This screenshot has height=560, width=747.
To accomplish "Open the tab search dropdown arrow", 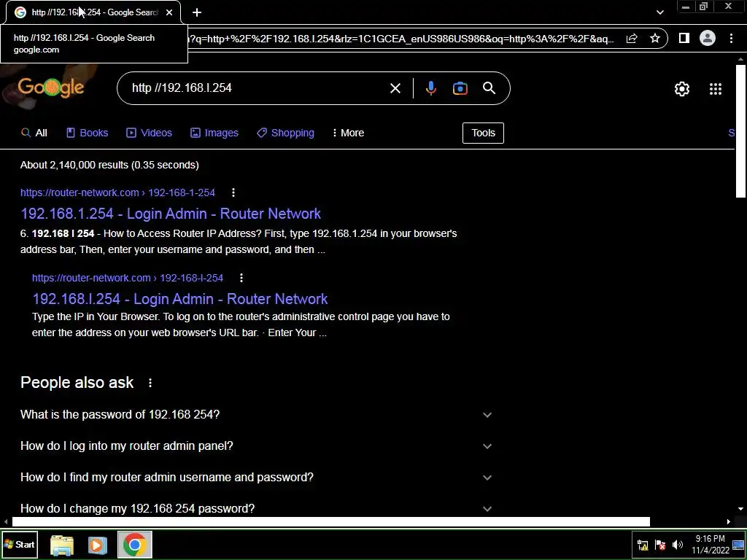I will point(659,12).
